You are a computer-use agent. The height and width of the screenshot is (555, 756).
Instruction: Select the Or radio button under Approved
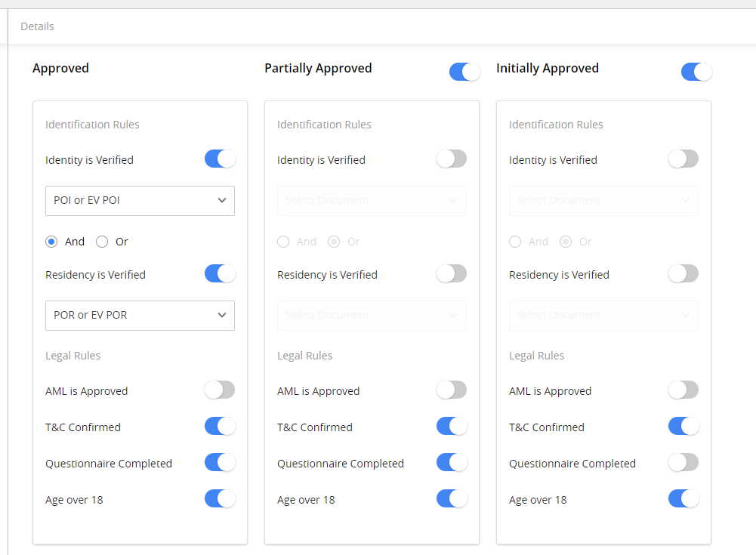(x=102, y=241)
